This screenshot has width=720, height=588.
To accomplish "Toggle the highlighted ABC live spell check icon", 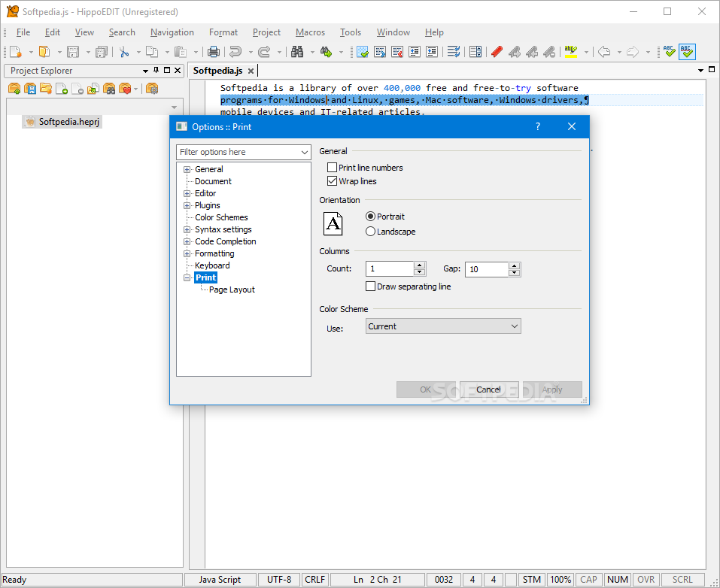I will point(687,52).
